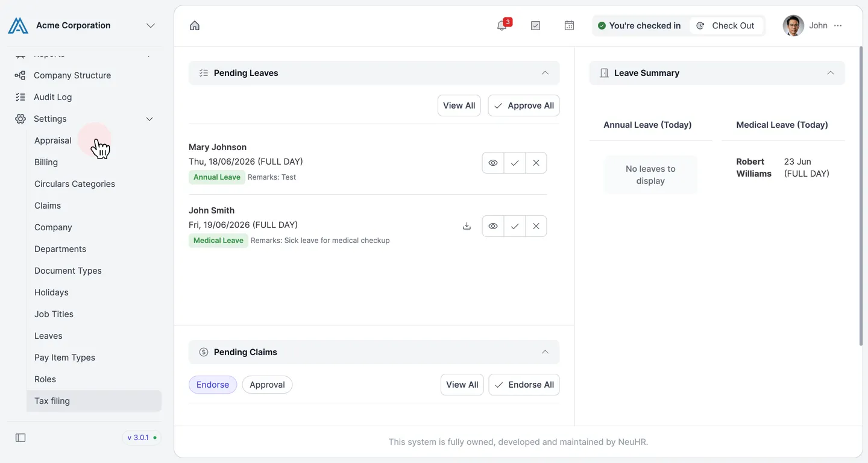Open Pay Item Types settings
The image size is (868, 463).
[x=94, y=357]
